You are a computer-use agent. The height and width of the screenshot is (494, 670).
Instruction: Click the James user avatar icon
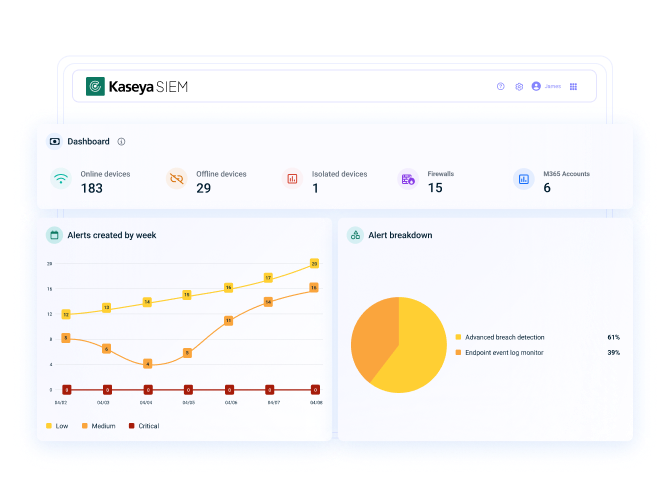tap(536, 86)
